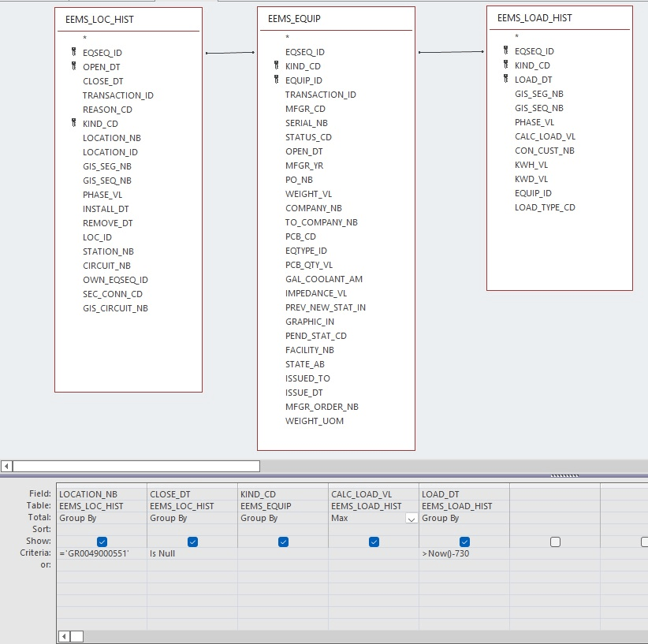The width and height of the screenshot is (648, 644).
Task: Select STATION_NB field in EEMS_LOC_HIST
Action: coord(108,251)
